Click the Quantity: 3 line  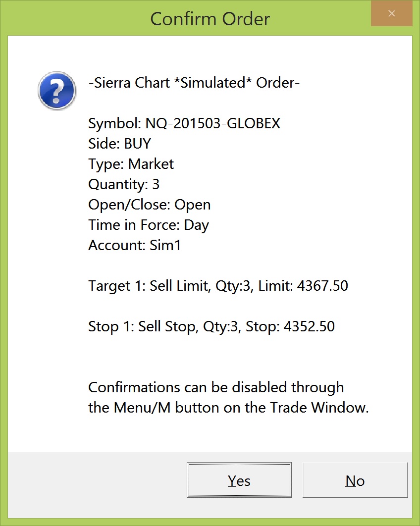(x=124, y=184)
